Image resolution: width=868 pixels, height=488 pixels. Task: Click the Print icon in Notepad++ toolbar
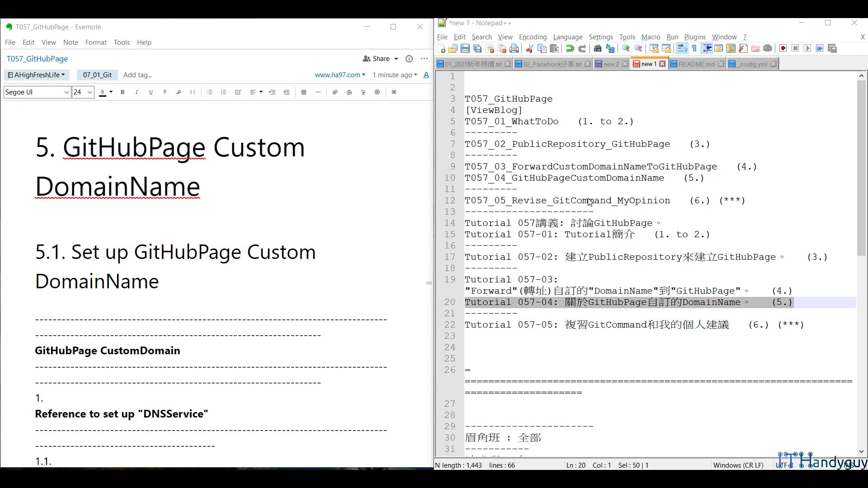514,48
